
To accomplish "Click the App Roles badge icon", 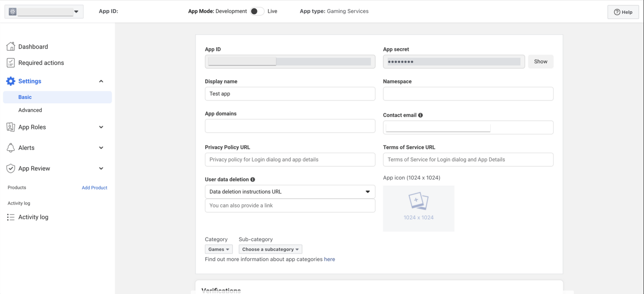I will coord(11,127).
